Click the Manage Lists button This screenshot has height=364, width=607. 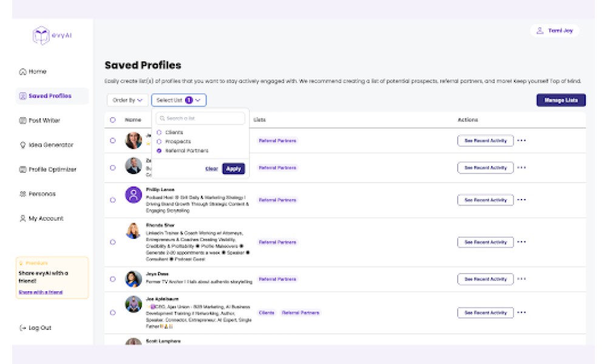(561, 100)
